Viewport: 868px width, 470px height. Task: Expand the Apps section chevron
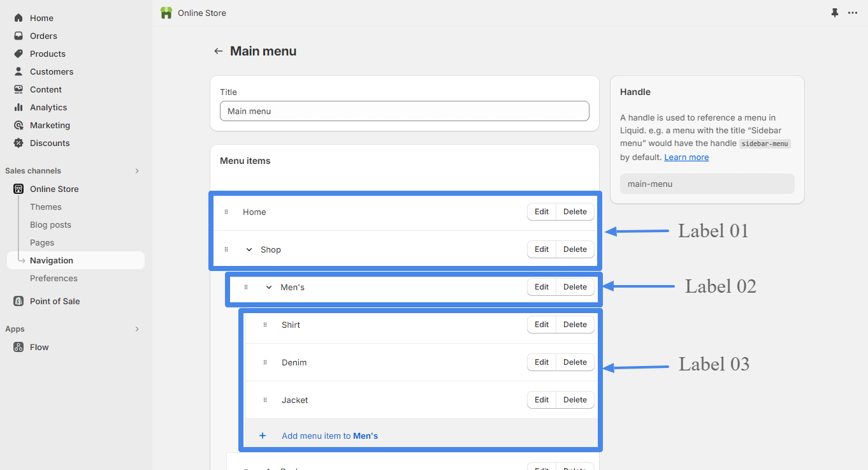tap(137, 329)
